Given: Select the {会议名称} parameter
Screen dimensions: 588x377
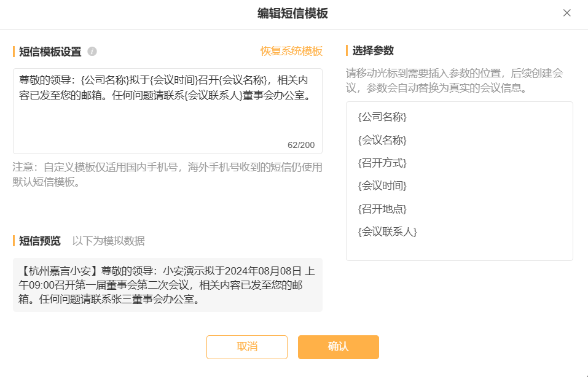Looking at the screenshot, I should click(x=382, y=140).
